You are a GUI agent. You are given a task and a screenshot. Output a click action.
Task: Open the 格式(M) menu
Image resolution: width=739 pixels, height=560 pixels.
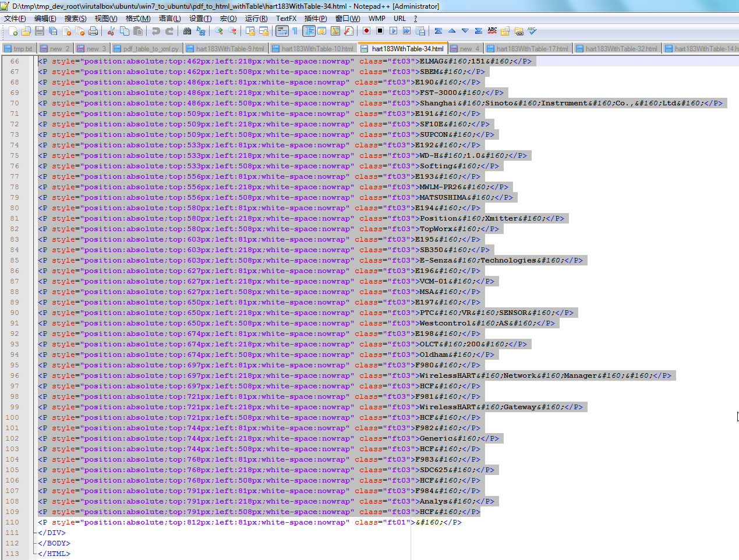[138, 19]
